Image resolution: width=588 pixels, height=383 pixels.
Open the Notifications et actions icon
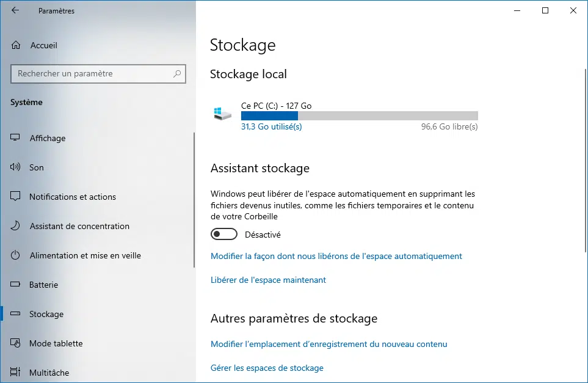click(15, 196)
